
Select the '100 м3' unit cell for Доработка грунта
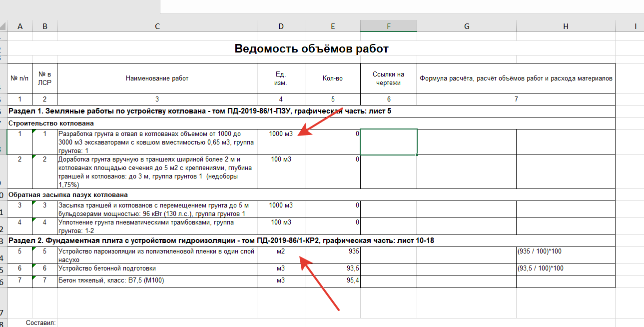(x=281, y=171)
